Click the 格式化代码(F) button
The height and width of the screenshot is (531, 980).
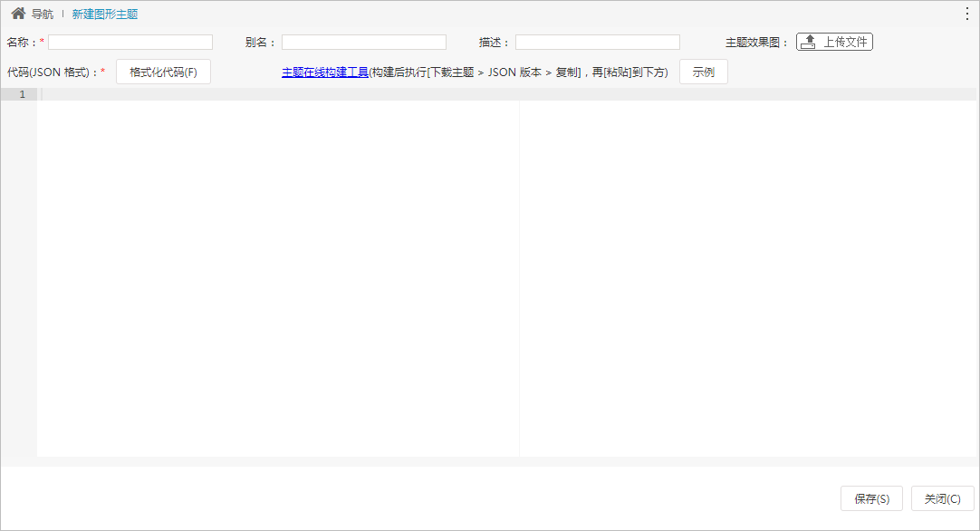pyautogui.click(x=163, y=72)
